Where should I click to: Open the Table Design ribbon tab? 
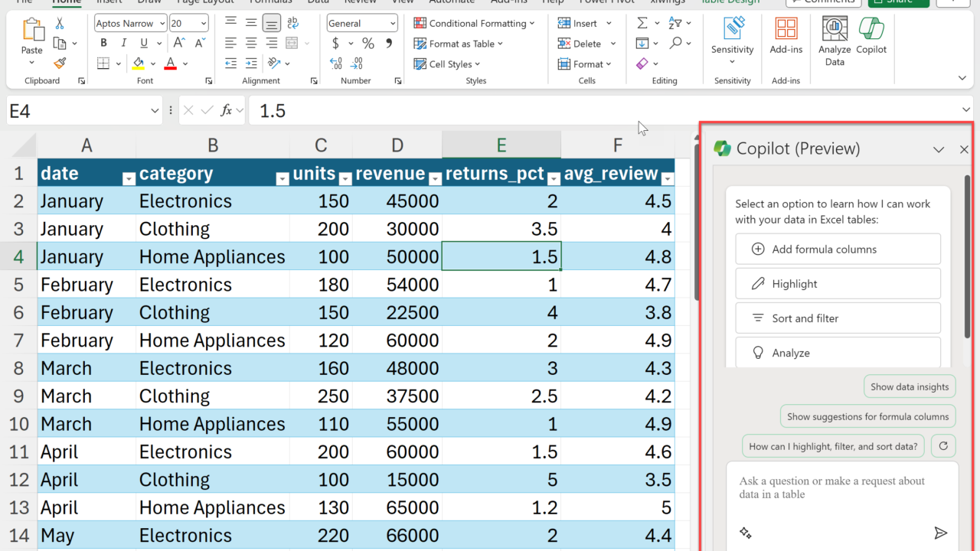point(733,2)
